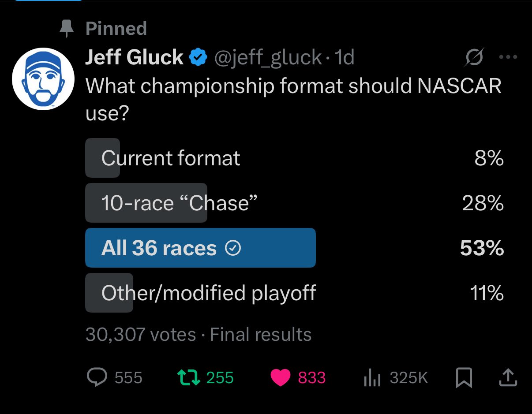
Task: Click the blue verified checkmark badge
Action: (198, 57)
